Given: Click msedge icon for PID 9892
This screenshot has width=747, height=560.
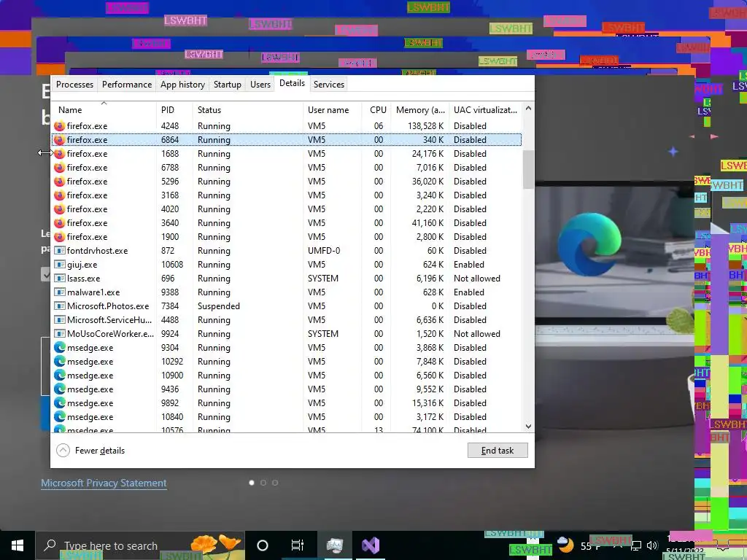Looking at the screenshot, I should (60, 402).
